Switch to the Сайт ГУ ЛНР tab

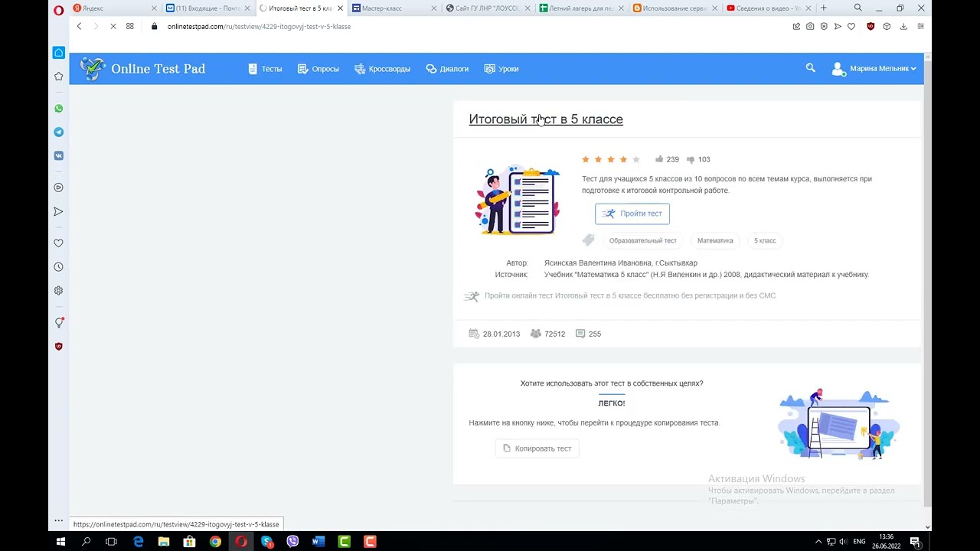click(489, 8)
